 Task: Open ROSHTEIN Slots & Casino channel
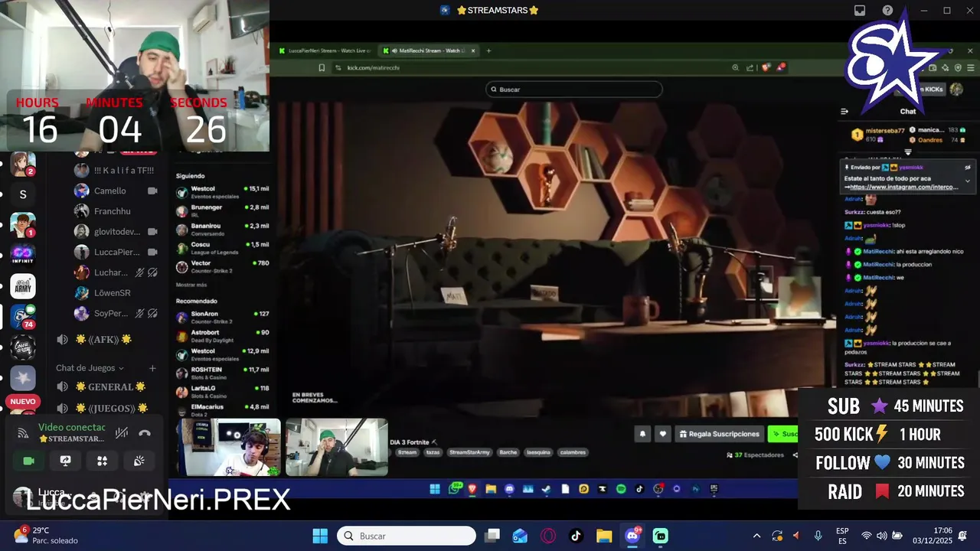pyautogui.click(x=223, y=373)
